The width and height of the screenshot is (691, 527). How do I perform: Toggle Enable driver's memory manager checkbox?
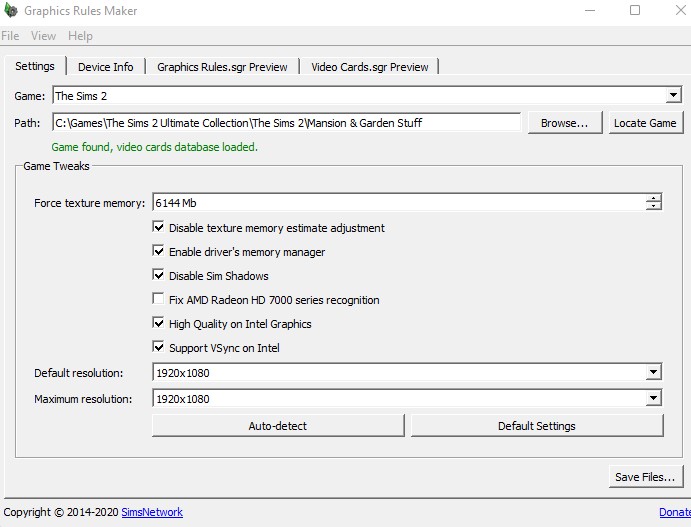[158, 251]
